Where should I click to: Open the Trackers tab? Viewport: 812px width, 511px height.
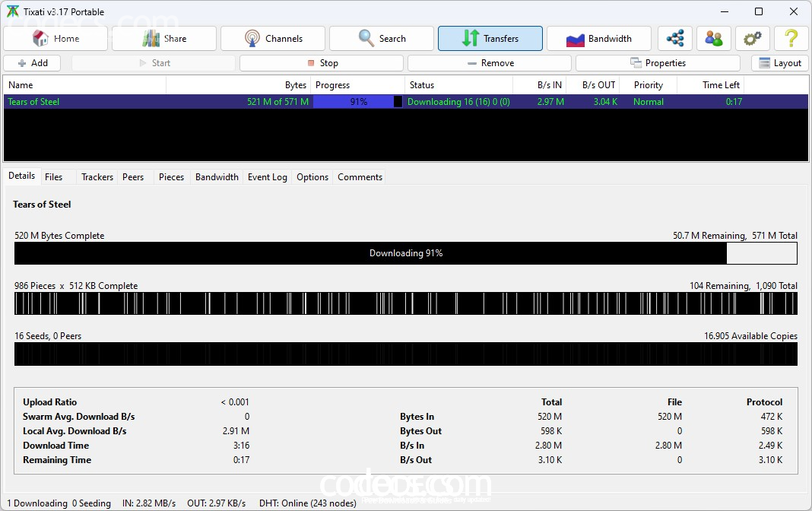coord(97,177)
